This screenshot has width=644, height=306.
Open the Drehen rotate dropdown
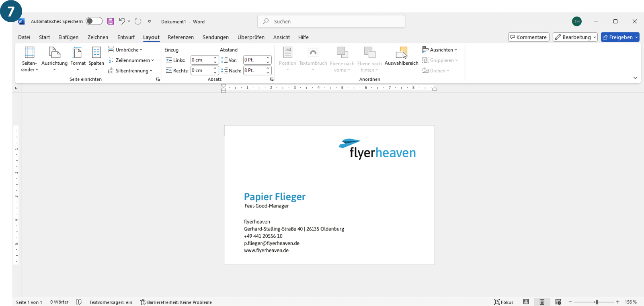(x=435, y=71)
